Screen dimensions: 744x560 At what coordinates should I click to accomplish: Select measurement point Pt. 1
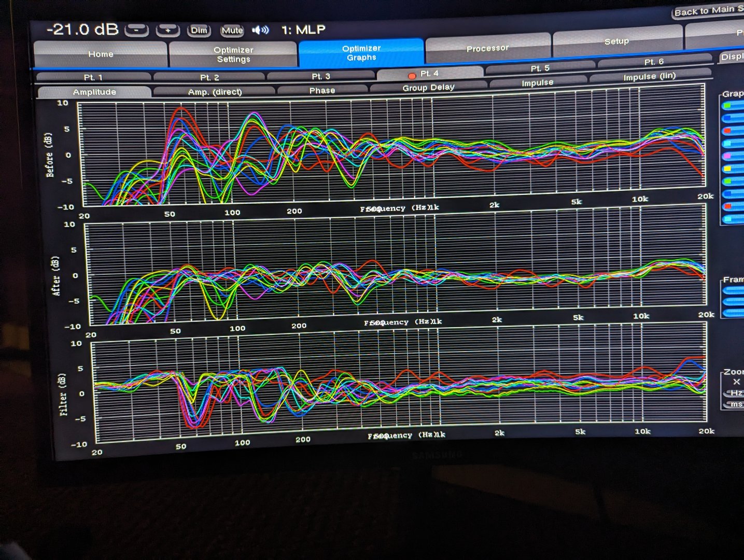tap(93, 78)
